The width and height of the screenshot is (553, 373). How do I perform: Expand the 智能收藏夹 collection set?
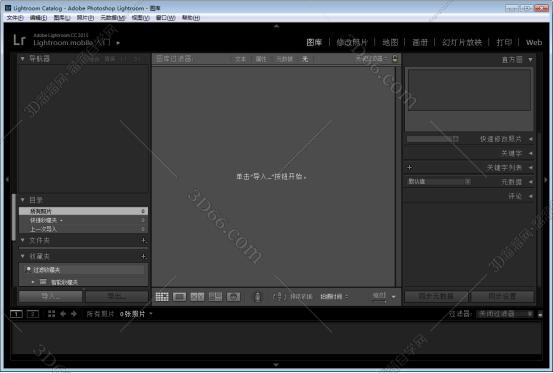coord(33,282)
